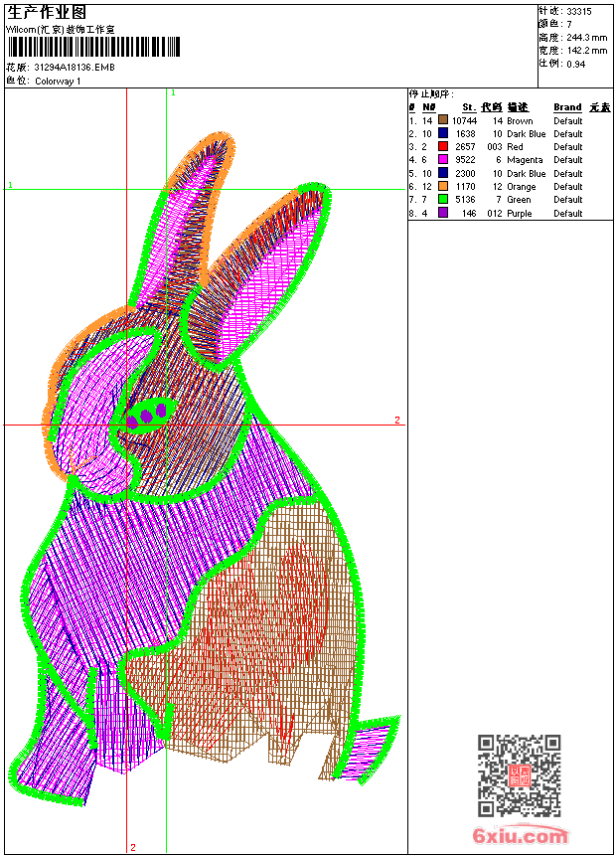This screenshot has width=616, height=855.
Task: Click the red marker 2 on horizontal guideline
Action: pos(397,420)
